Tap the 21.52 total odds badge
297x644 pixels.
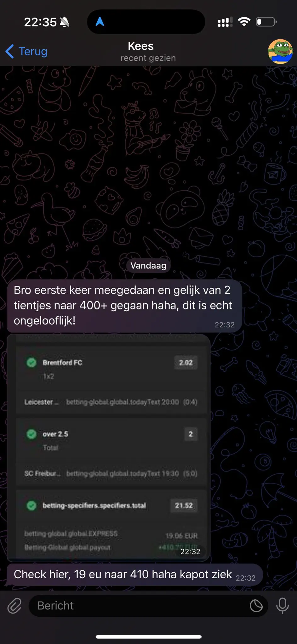point(184,505)
